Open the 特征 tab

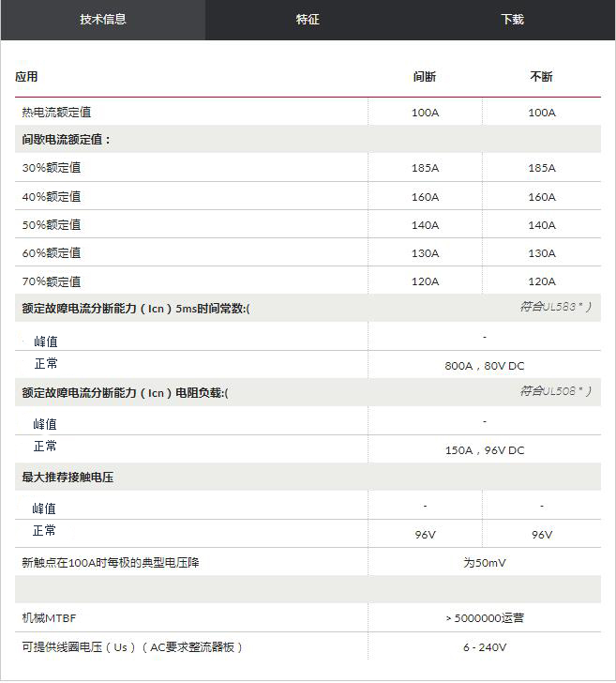coord(308,20)
